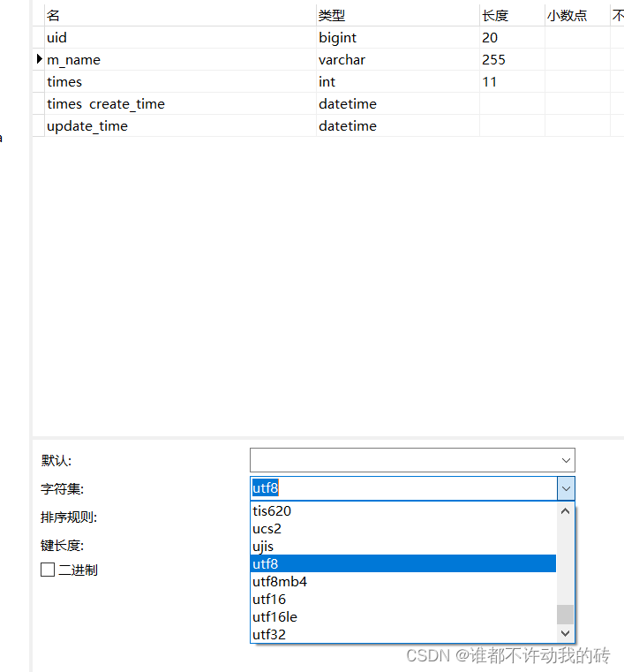Click the varchar type cell

point(398,59)
